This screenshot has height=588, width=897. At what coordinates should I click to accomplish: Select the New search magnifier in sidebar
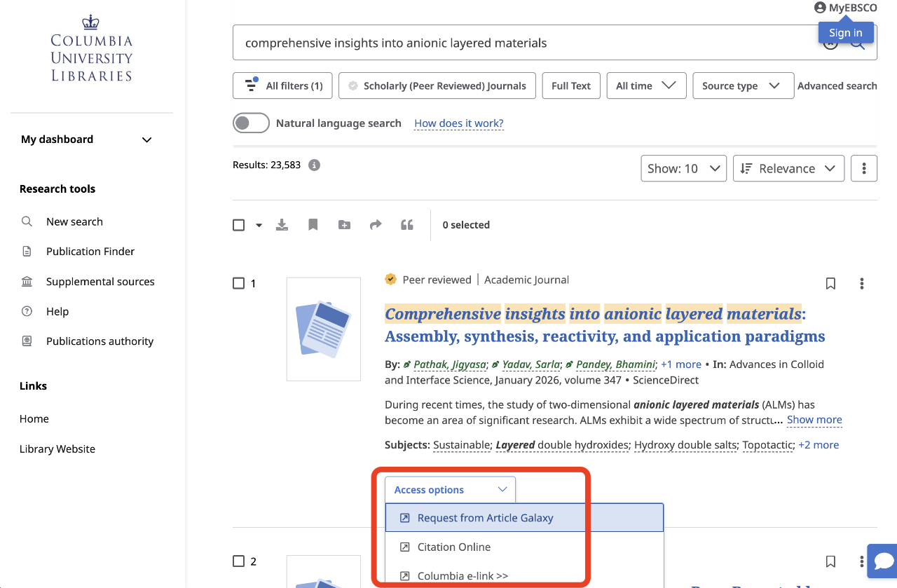[x=27, y=221]
